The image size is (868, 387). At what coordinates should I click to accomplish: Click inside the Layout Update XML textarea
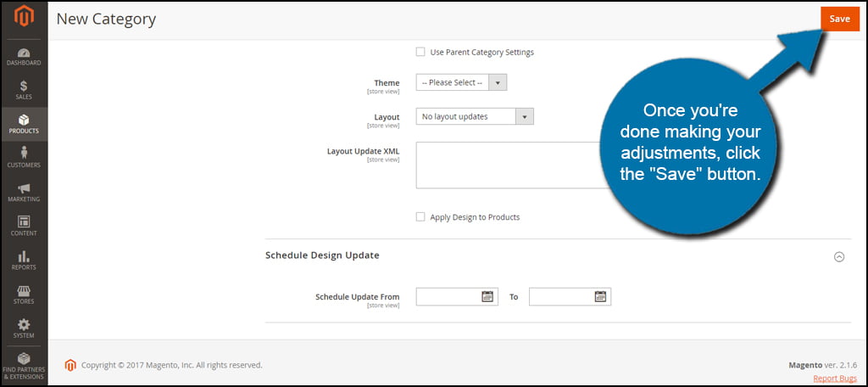tap(509, 165)
